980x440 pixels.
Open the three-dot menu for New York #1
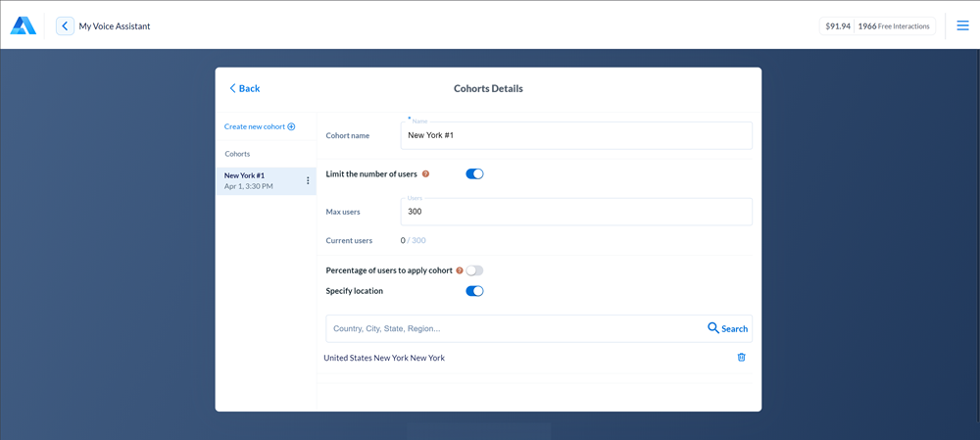coord(308,180)
